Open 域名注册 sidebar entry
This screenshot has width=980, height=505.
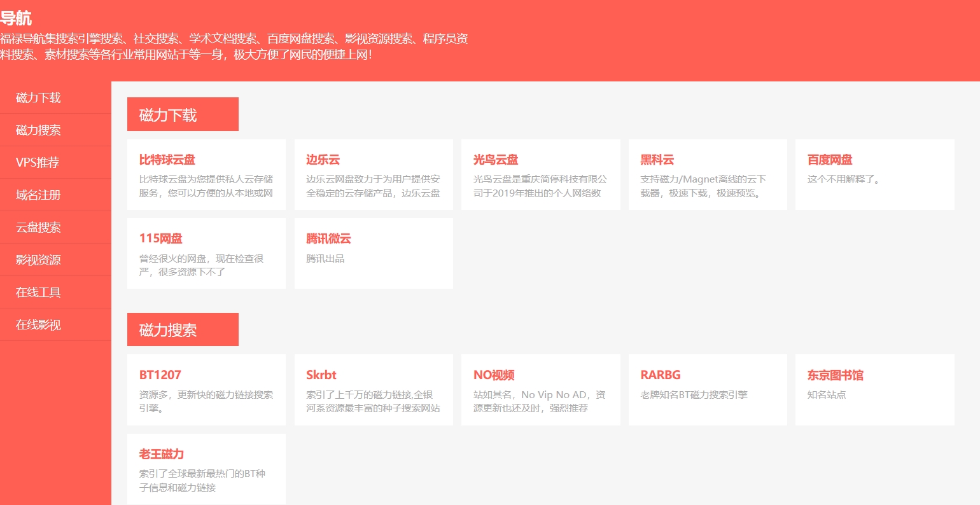click(x=55, y=195)
